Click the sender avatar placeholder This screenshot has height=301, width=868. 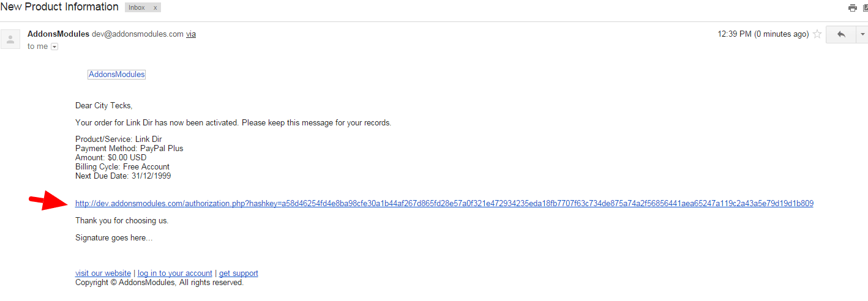10,39
